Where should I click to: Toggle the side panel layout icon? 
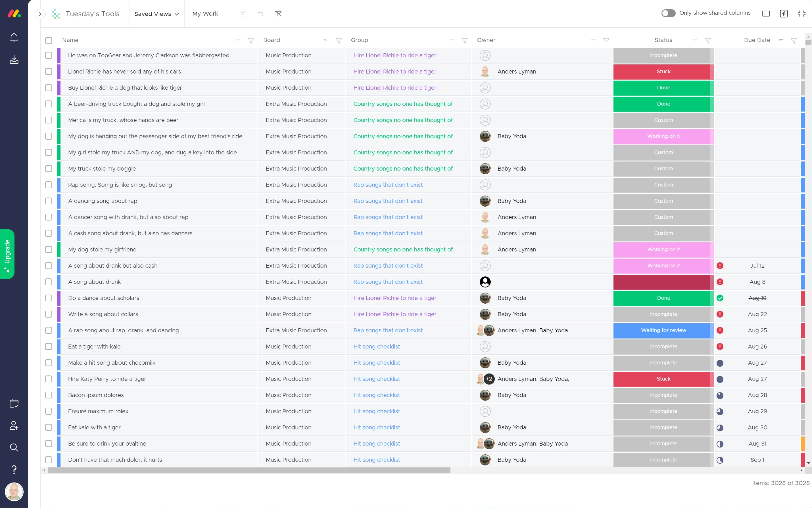click(x=766, y=13)
